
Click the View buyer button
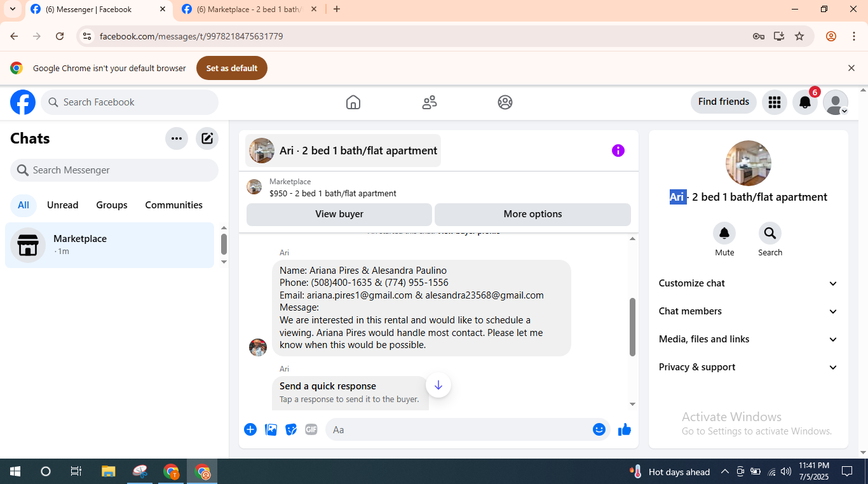(339, 214)
